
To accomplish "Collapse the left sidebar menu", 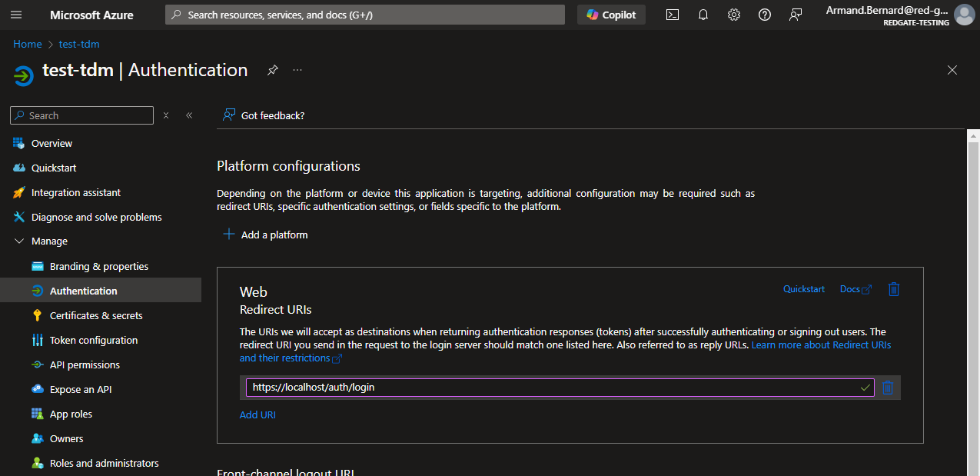I will click(189, 115).
